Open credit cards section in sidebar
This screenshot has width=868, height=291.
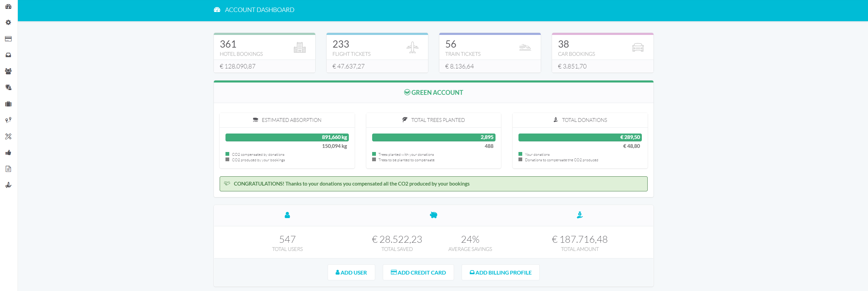coord(8,39)
